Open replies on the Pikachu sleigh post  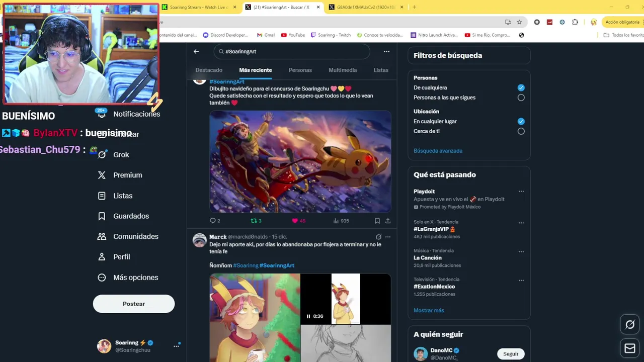pyautogui.click(x=215, y=221)
